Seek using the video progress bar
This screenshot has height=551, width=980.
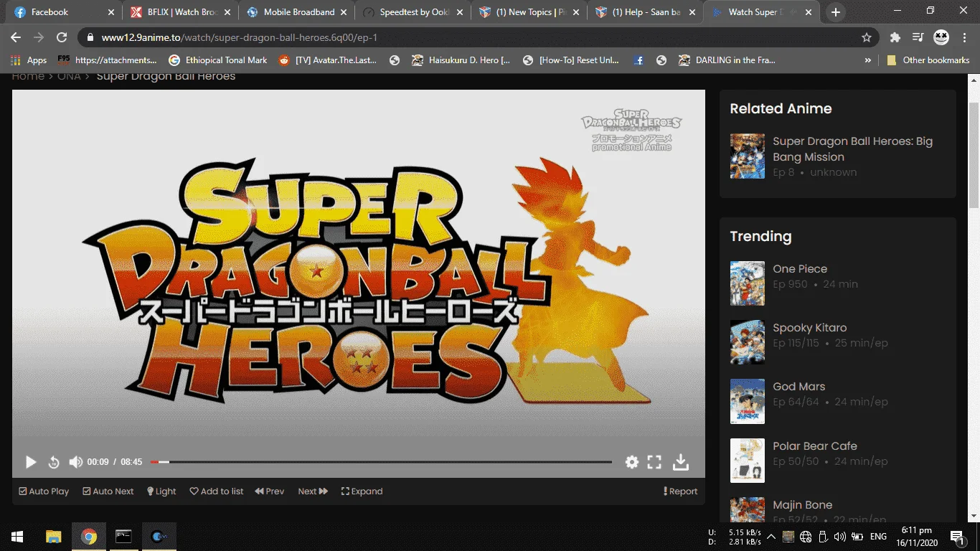point(381,462)
